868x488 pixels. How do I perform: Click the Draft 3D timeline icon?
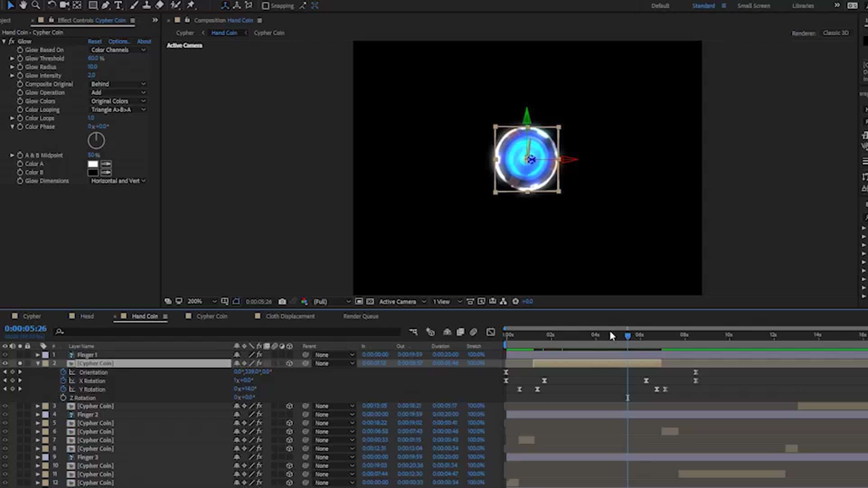click(x=430, y=332)
